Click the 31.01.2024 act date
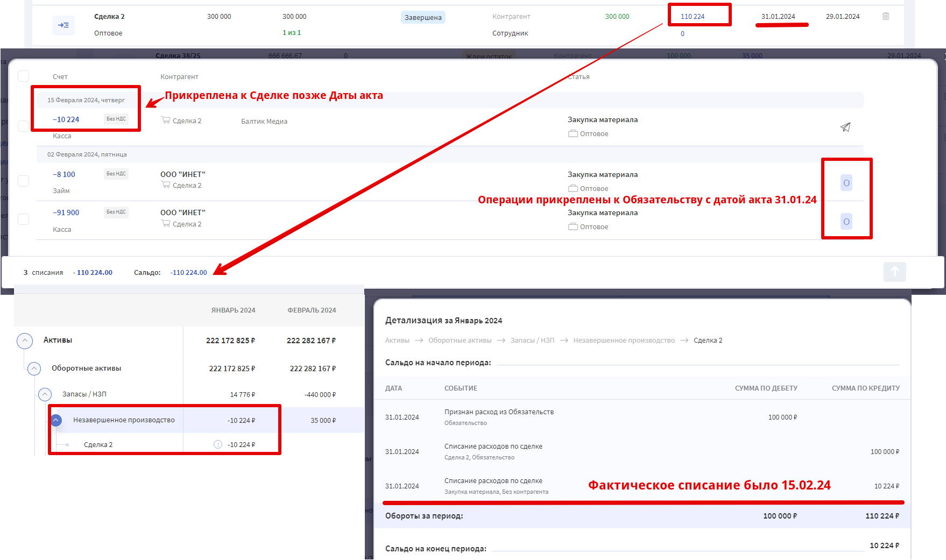 tap(778, 16)
